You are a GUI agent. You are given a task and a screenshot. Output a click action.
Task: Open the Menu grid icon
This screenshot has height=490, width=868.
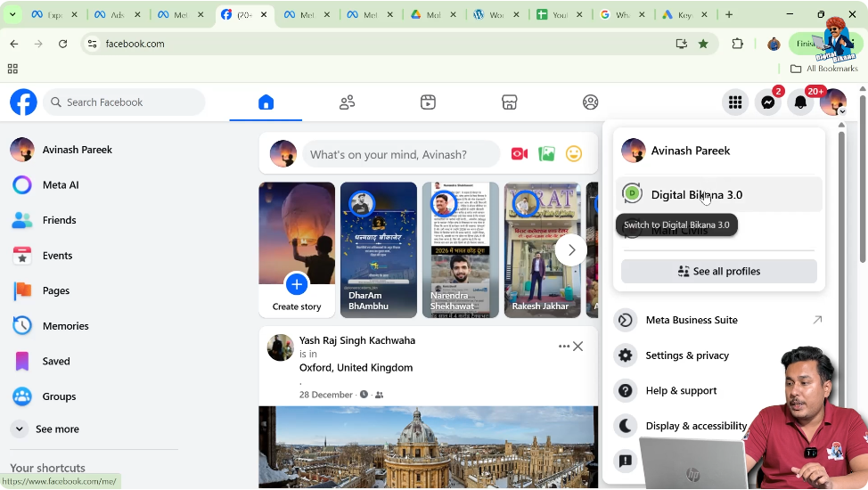click(x=735, y=102)
